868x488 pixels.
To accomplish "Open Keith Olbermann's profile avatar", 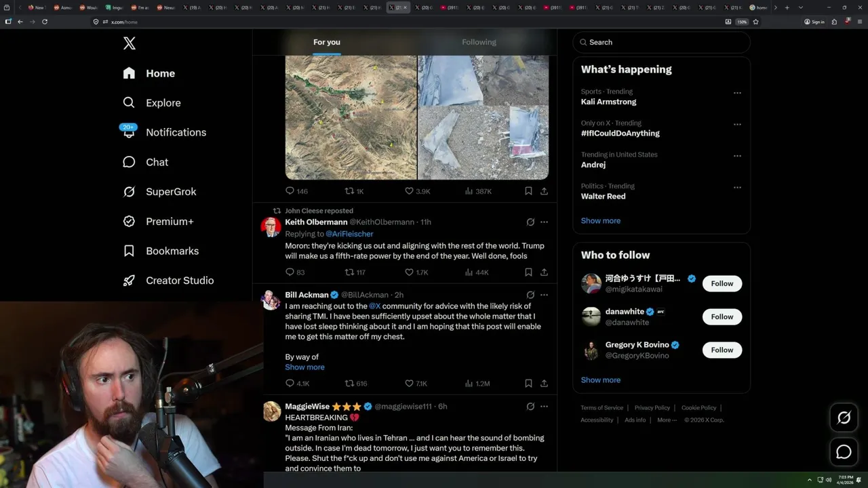I will (271, 227).
